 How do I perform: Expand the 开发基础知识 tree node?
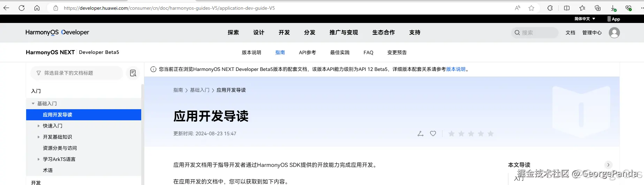pyautogui.click(x=38, y=137)
